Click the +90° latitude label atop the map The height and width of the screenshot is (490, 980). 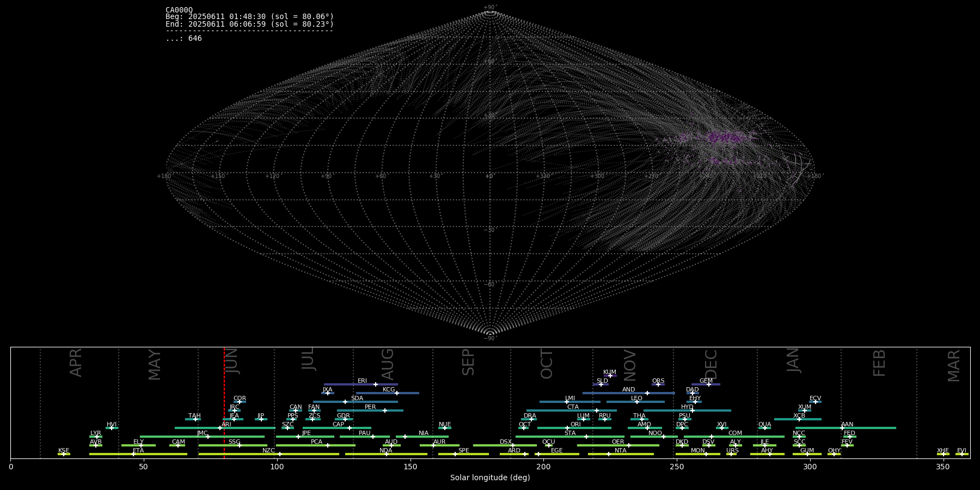pyautogui.click(x=491, y=8)
